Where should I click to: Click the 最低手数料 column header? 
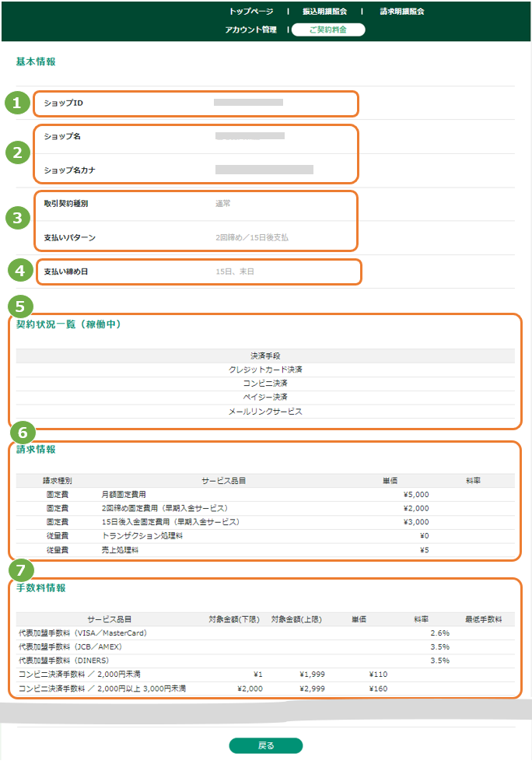click(x=483, y=619)
